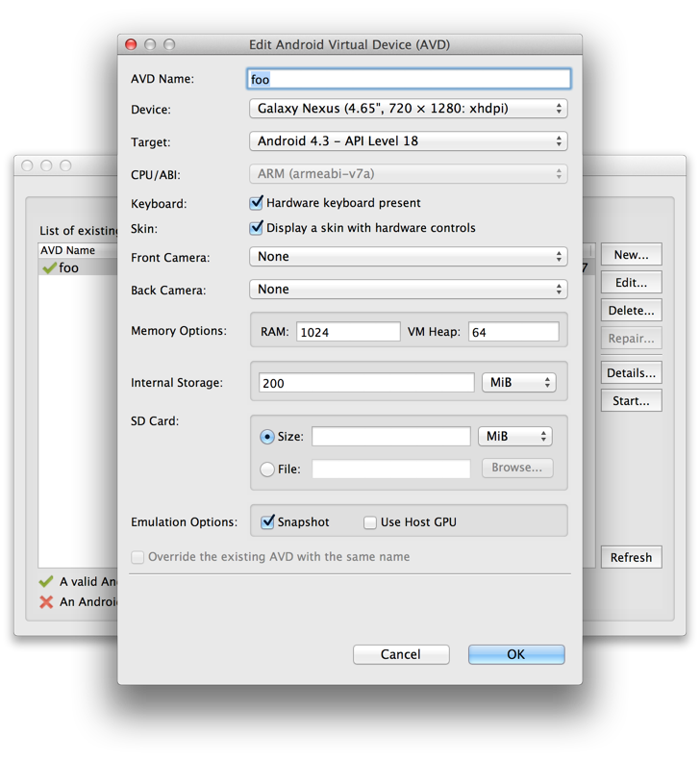Select the SD Card Size radio button
Viewport: 700px width, 761px height.
tap(267, 437)
